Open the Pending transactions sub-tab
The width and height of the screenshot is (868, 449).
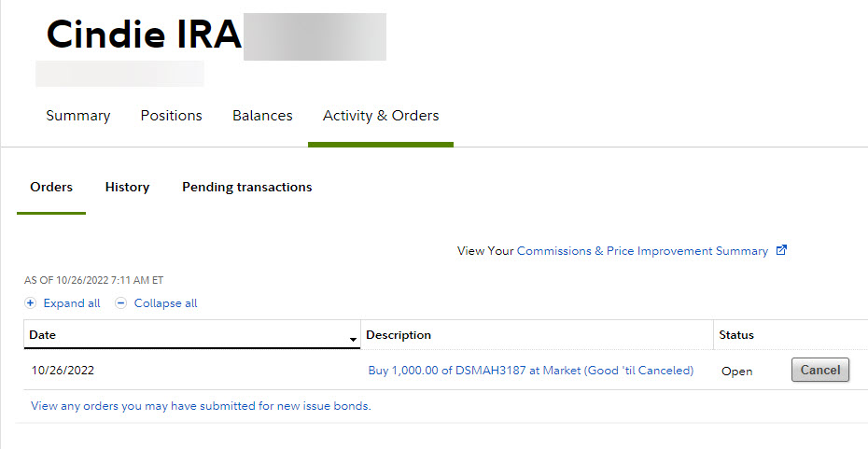point(246,187)
